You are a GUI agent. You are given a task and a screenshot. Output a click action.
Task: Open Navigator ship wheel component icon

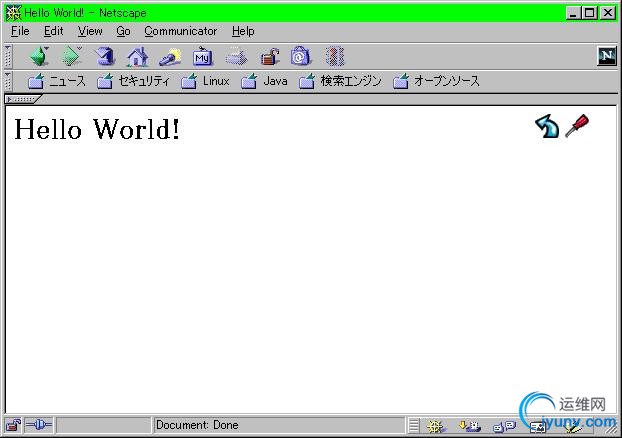click(x=436, y=426)
